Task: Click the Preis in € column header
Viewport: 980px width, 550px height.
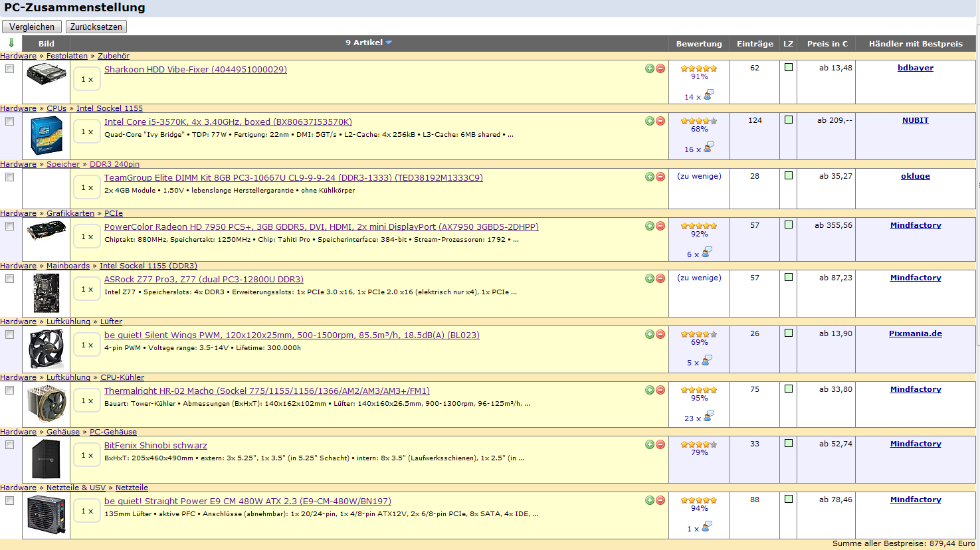Action: coord(827,44)
